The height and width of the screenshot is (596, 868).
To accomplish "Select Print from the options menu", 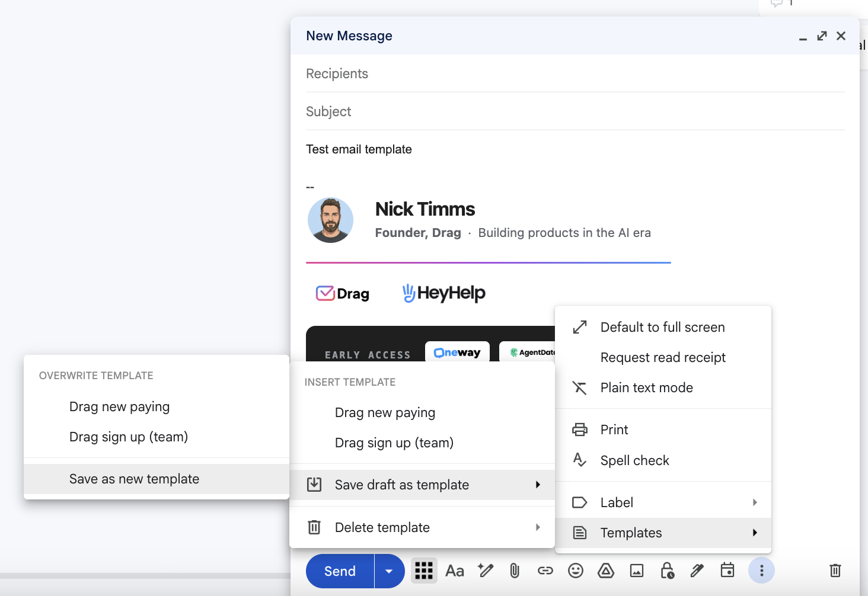I will pyautogui.click(x=663, y=430).
